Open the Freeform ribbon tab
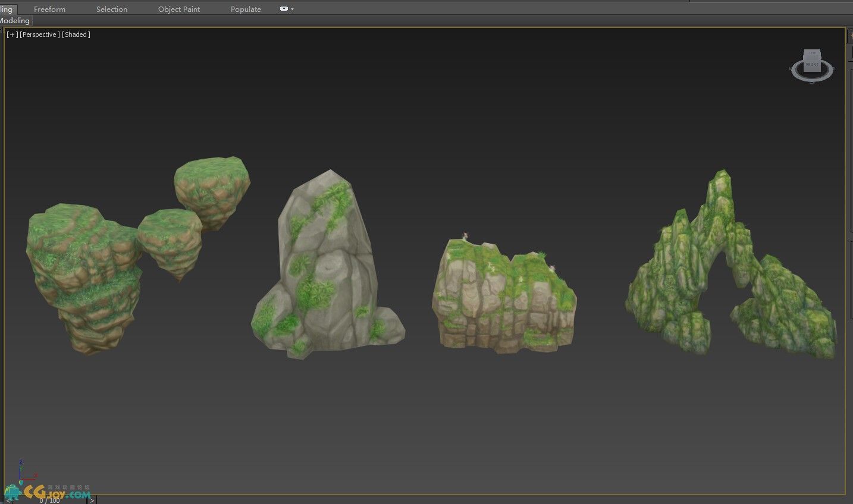Viewport: 853px width, 504px height. pyautogui.click(x=49, y=9)
